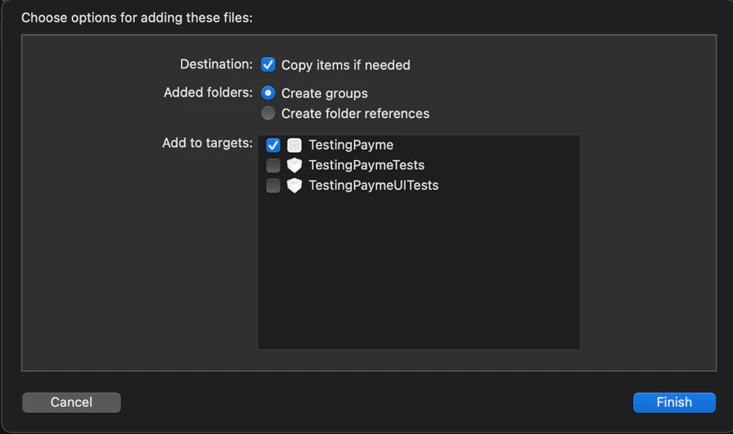
Task: Select the TestingPayme target name
Action: point(351,145)
